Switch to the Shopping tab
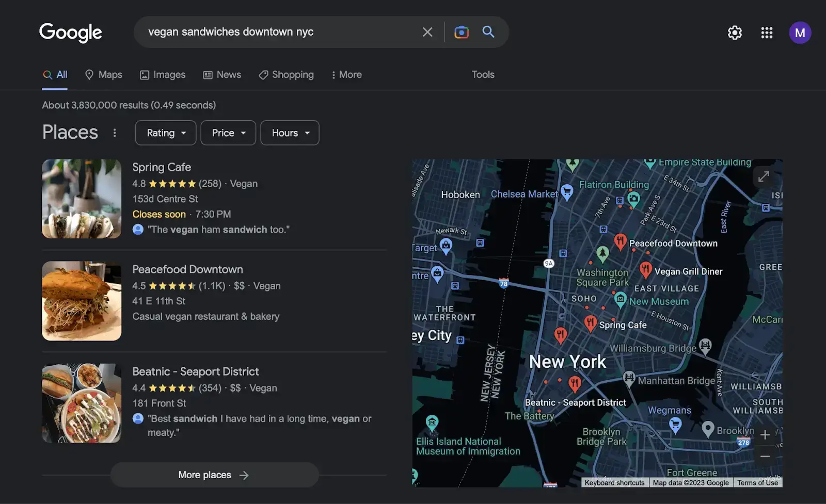This screenshot has width=826, height=504. [x=286, y=75]
